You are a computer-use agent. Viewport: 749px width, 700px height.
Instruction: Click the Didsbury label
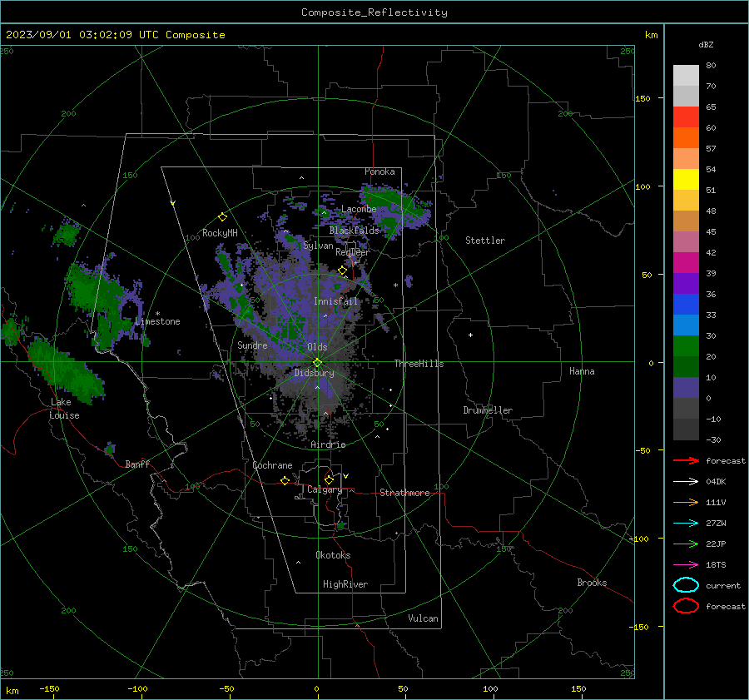coord(314,373)
